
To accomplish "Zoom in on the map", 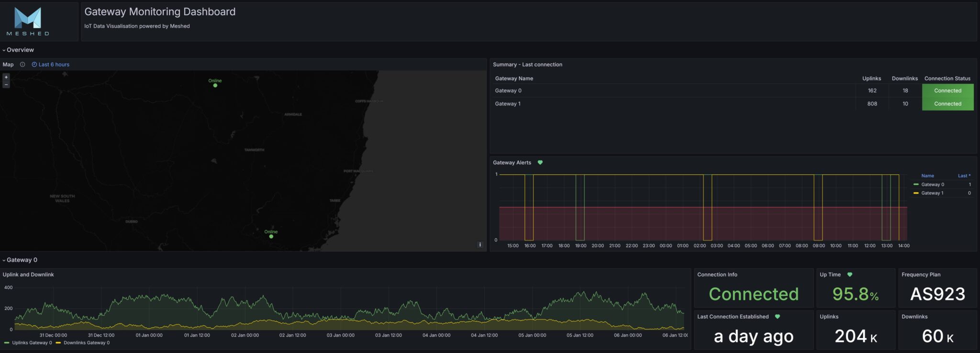I will coord(6,77).
